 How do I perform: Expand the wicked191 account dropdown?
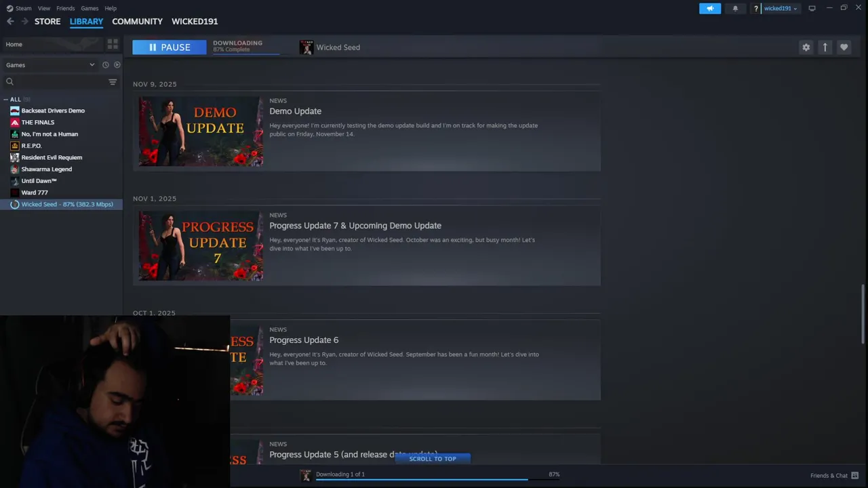tap(780, 9)
